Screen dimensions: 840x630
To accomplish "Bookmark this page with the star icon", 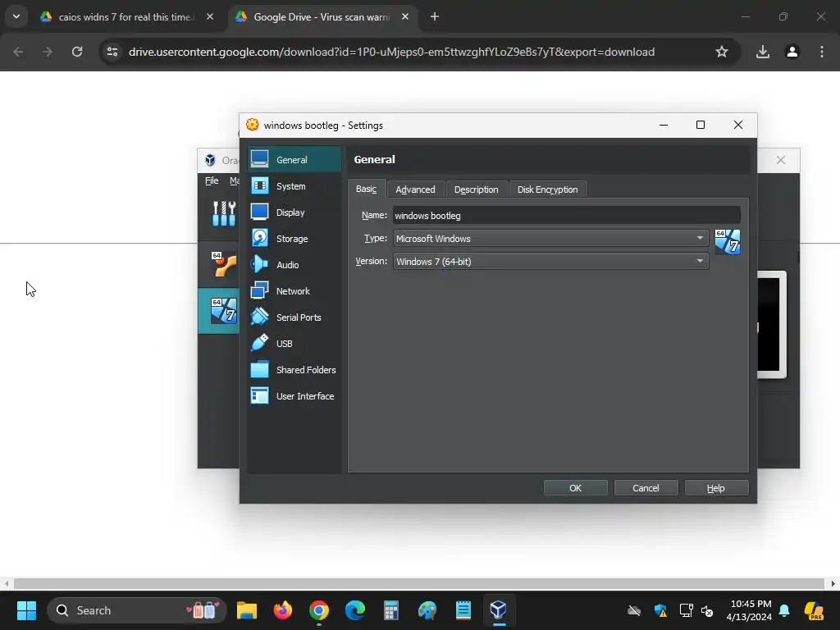I will [x=722, y=52].
